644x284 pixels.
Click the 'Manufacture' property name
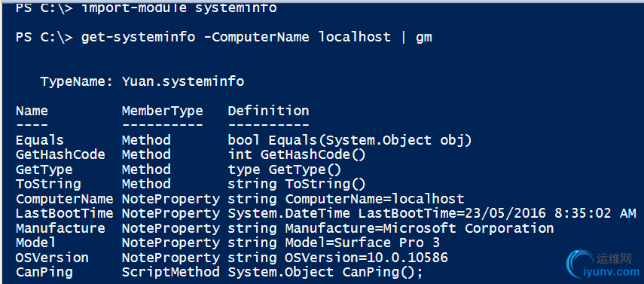pos(60,228)
